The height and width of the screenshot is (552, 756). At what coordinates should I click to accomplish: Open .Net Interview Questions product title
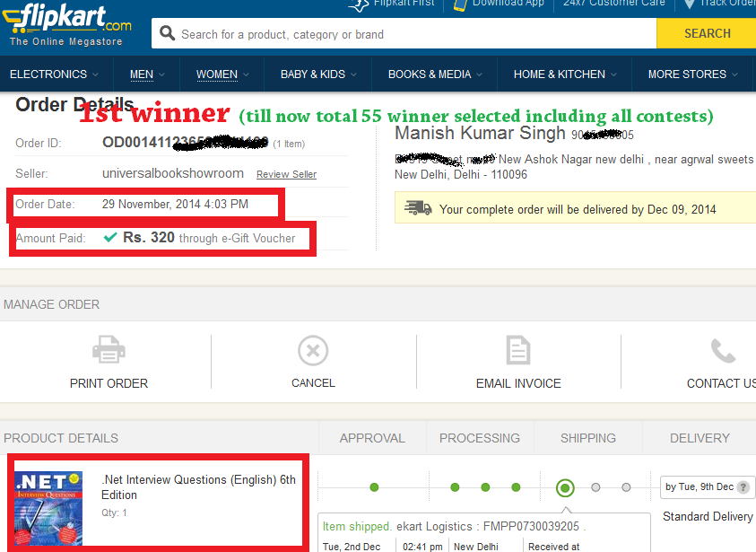[199, 486]
